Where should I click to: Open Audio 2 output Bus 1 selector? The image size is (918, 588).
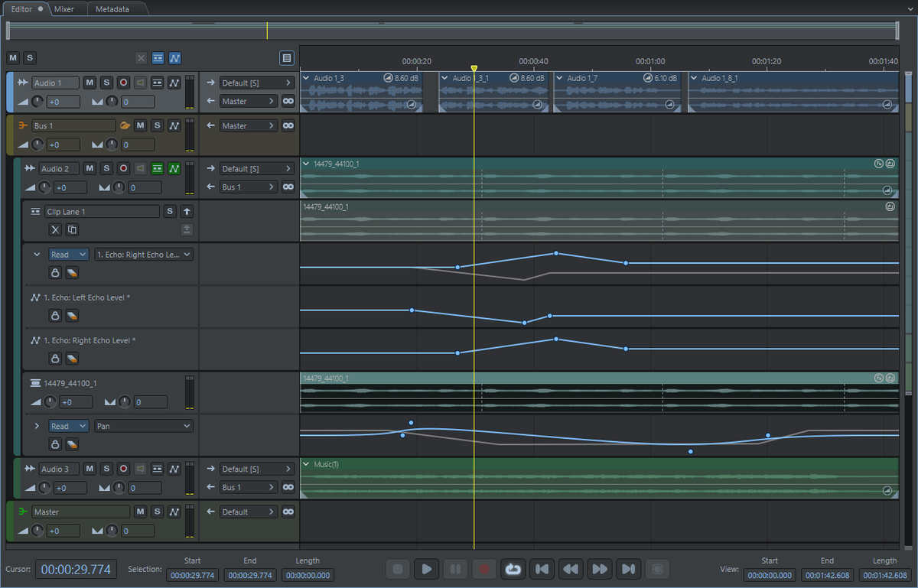point(248,187)
